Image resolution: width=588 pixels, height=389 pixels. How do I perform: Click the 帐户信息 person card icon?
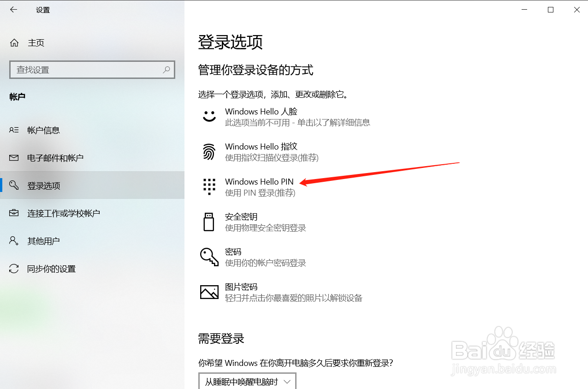[14, 130]
